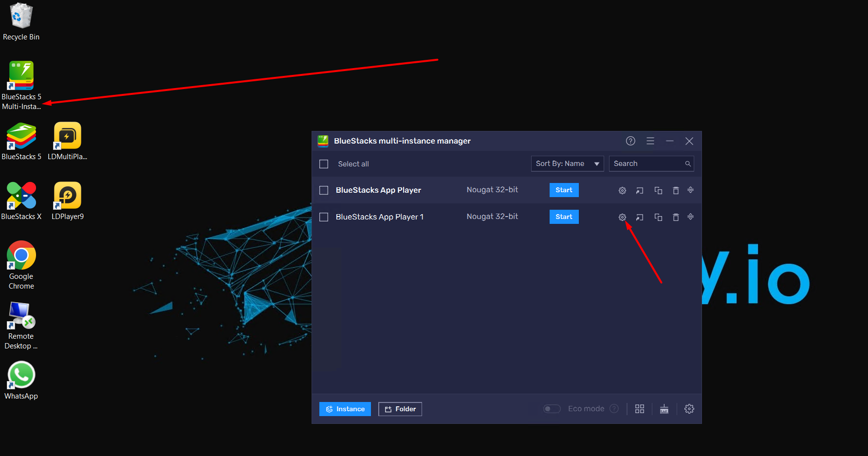Start the BlueStacks App Player 1 instance

(x=564, y=217)
